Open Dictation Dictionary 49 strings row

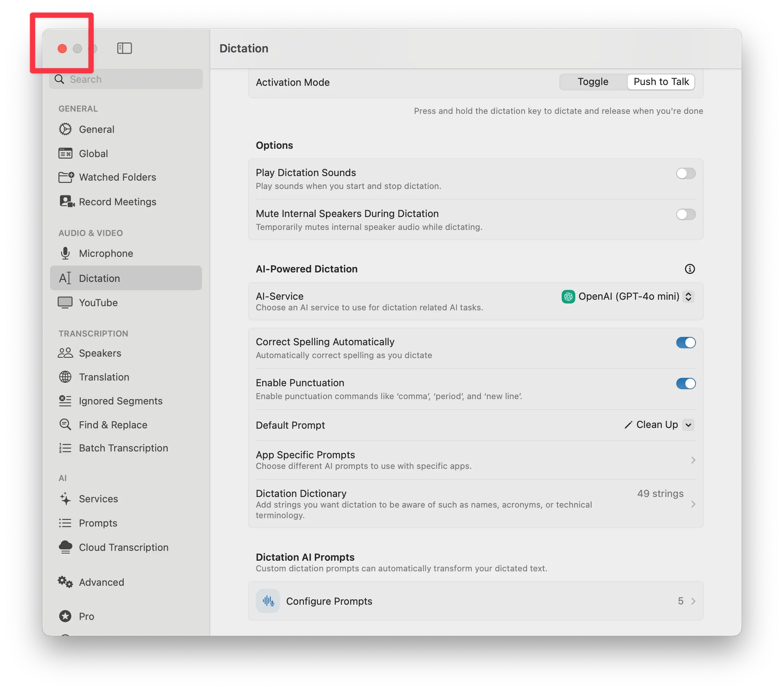click(x=661, y=494)
